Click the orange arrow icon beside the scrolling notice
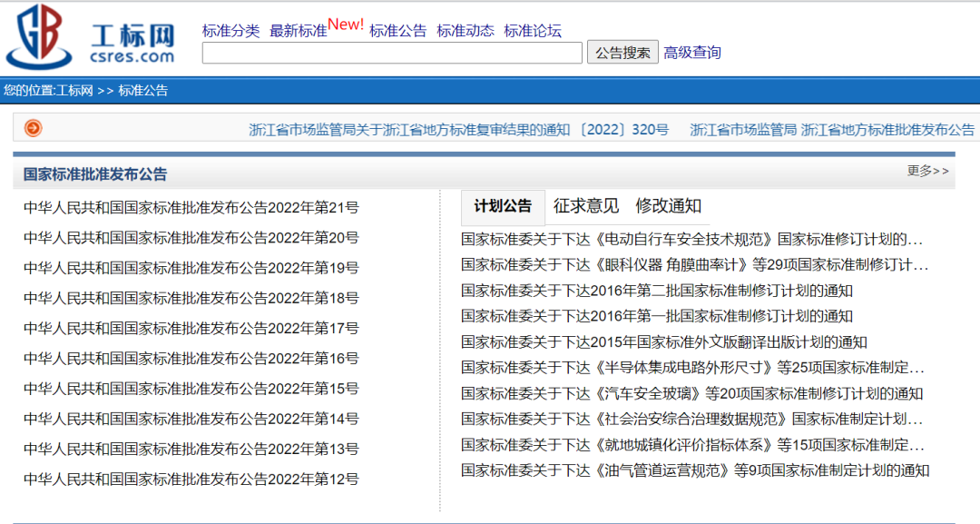The image size is (980, 524). [34, 128]
